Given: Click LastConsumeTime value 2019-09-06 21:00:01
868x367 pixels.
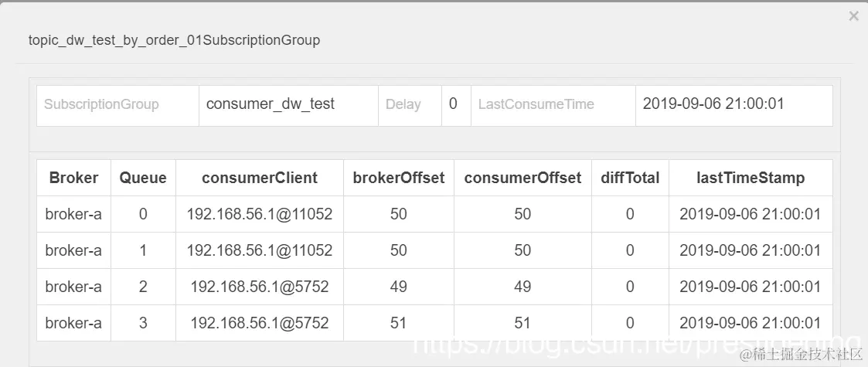Looking at the screenshot, I should coord(713,104).
